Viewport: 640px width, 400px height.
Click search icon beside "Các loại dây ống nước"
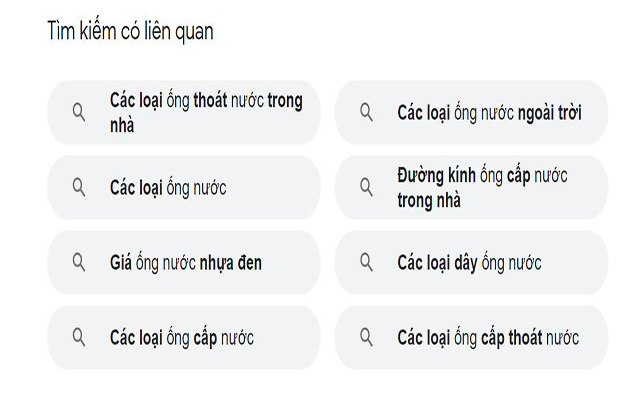pos(367,263)
